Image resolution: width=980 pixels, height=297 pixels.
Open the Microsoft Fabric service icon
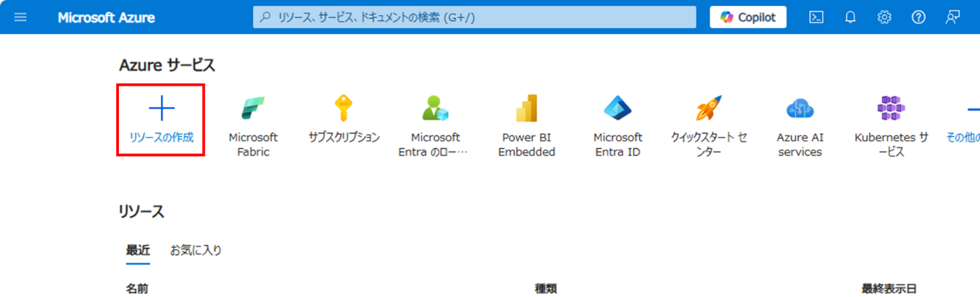tap(253, 108)
